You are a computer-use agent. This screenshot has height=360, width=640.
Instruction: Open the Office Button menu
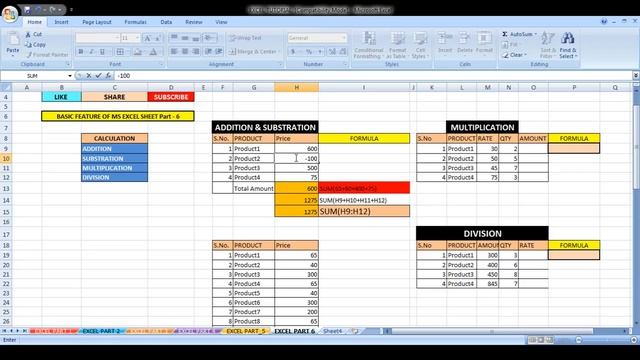click(10, 14)
